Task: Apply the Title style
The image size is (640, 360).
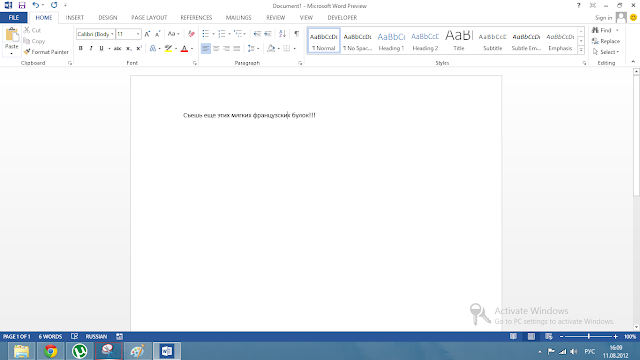Action: pyautogui.click(x=459, y=40)
